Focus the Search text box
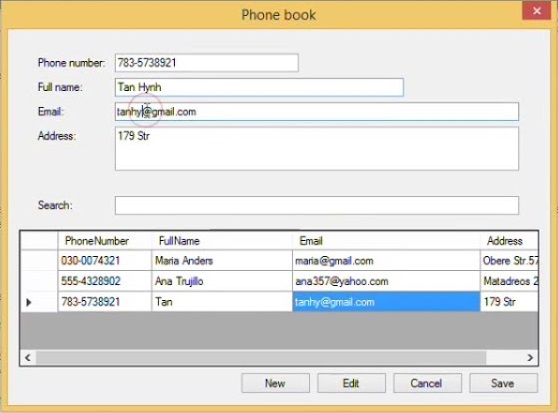 [317, 205]
